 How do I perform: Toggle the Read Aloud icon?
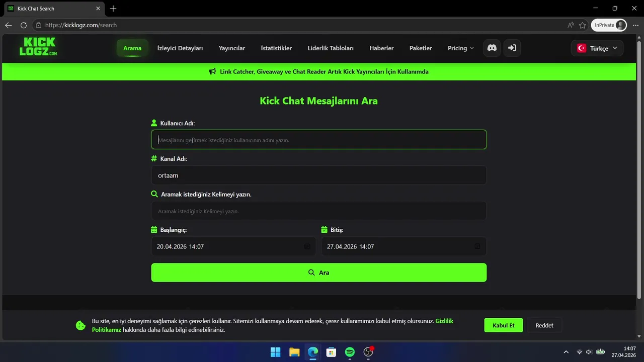[571, 25]
